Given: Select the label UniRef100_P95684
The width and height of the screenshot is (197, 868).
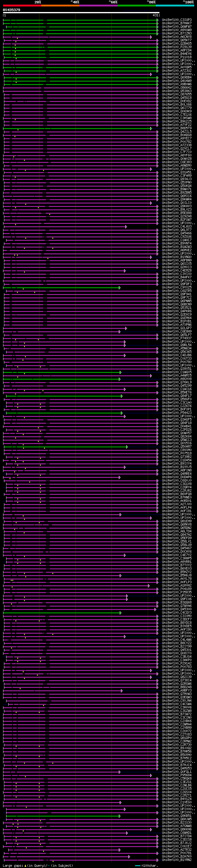Looking at the screenshot, I should [176, 775].
